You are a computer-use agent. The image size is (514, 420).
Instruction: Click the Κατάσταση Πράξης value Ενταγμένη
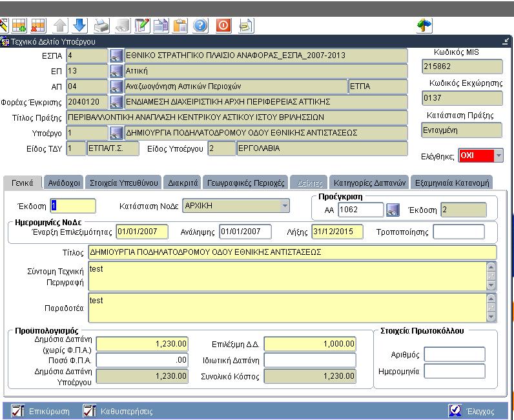point(462,130)
